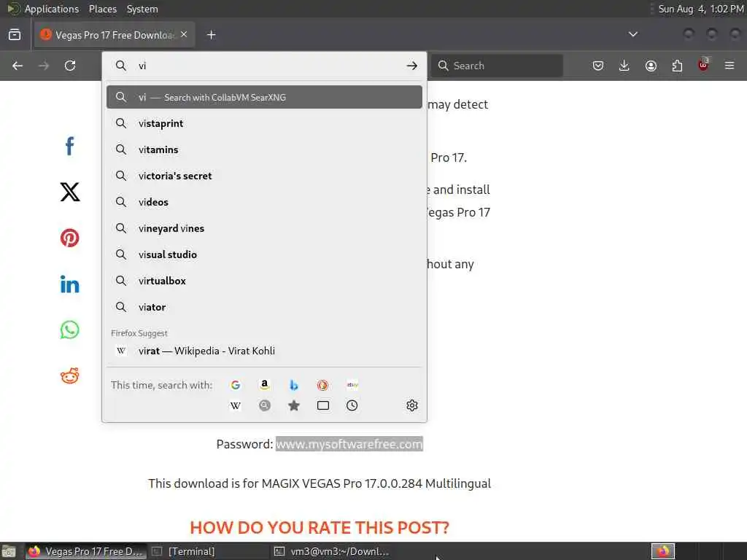Search this time with Wikipedia icon
Image resolution: width=747 pixels, height=560 pixels.
point(236,405)
